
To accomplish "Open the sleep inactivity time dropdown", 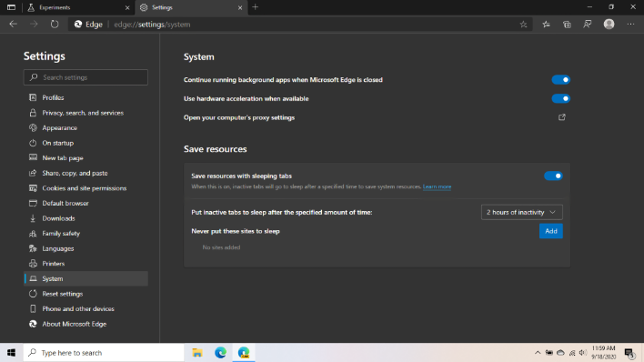I will click(x=521, y=213).
